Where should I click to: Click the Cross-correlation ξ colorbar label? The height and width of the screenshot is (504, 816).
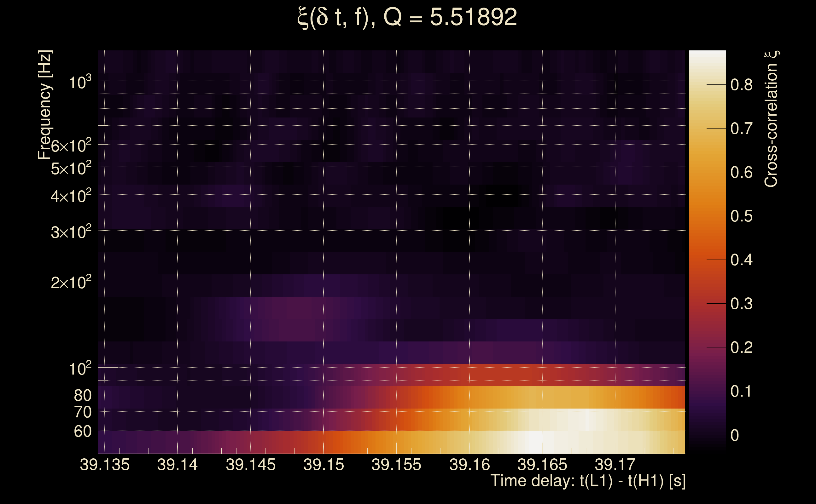point(771,119)
